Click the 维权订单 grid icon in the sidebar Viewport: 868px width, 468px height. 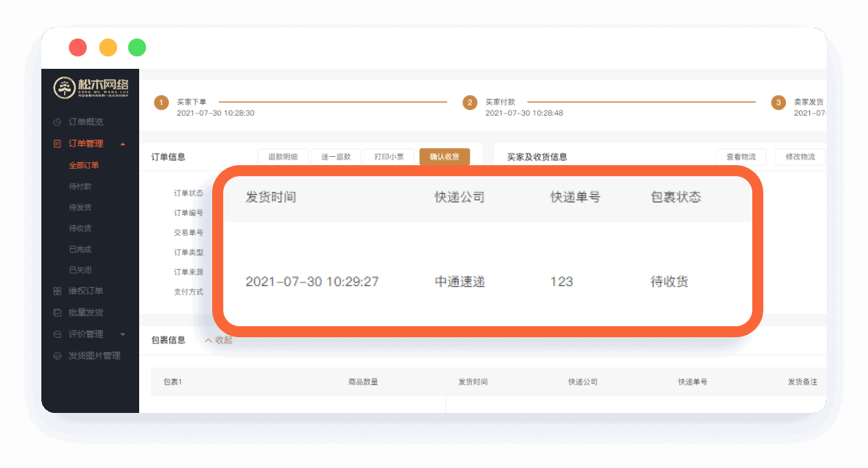57,291
